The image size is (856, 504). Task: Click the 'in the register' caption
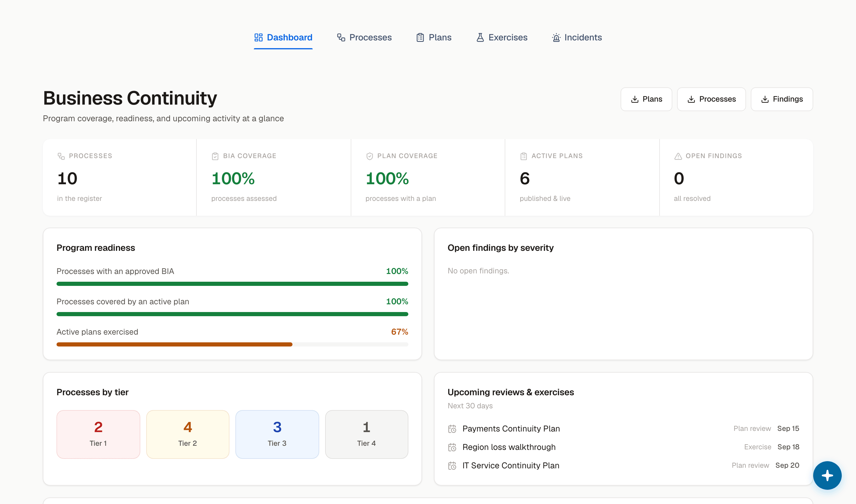79,199
